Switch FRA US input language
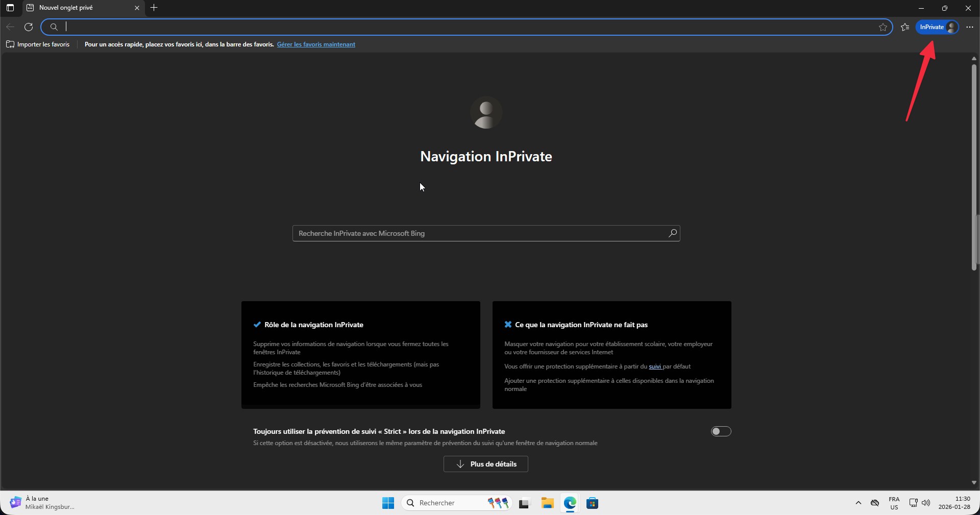Viewport: 980px width, 515px height. (894, 503)
